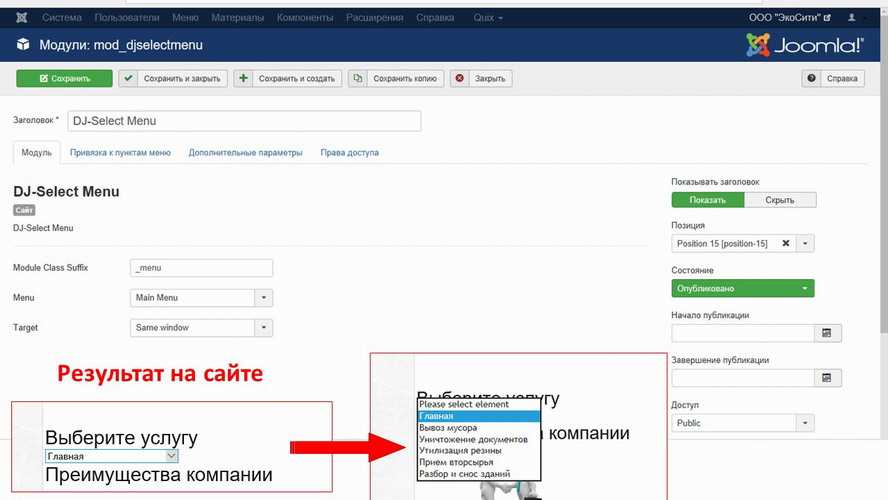Image resolution: width=888 pixels, height=500 pixels.
Task: Click the Заголовок title input field
Action: click(x=244, y=121)
